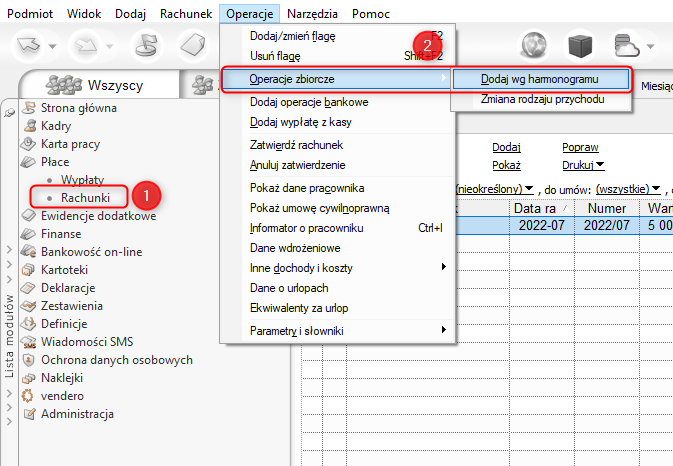Open the (wszystkie) umów filter dropdown
Screen dimensions: 673x466
pyautogui.click(x=628, y=189)
